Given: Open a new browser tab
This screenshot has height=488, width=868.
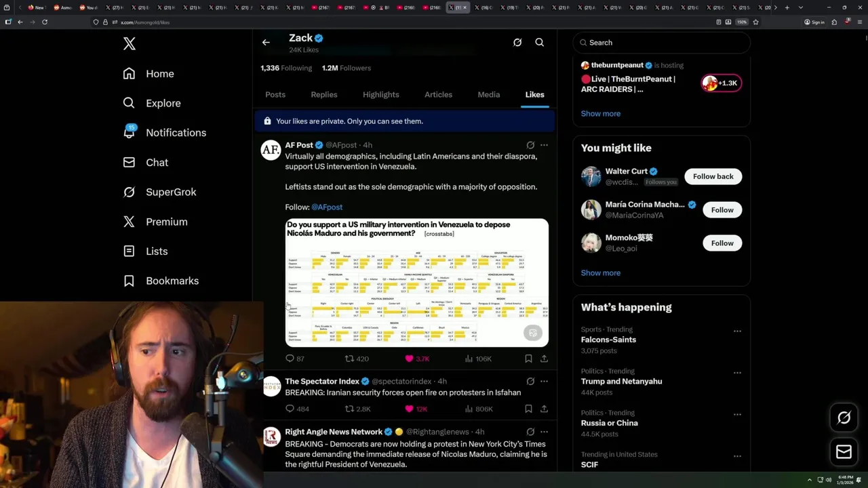Looking at the screenshot, I should (787, 7).
